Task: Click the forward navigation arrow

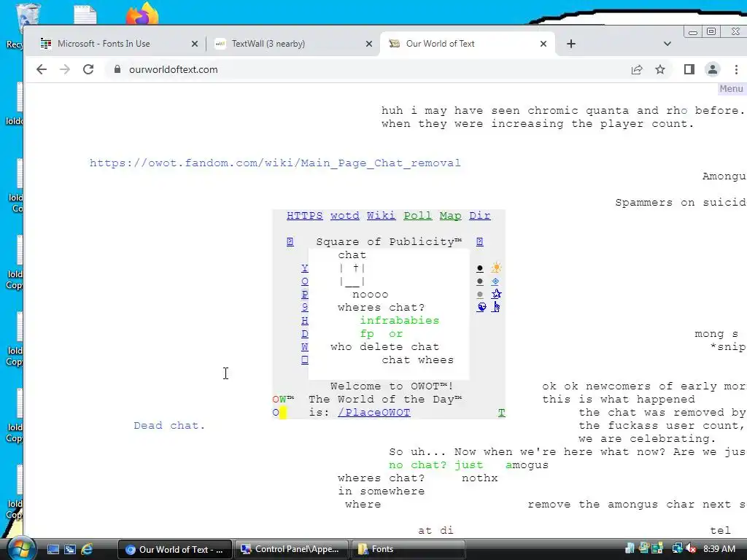Action: tap(65, 69)
